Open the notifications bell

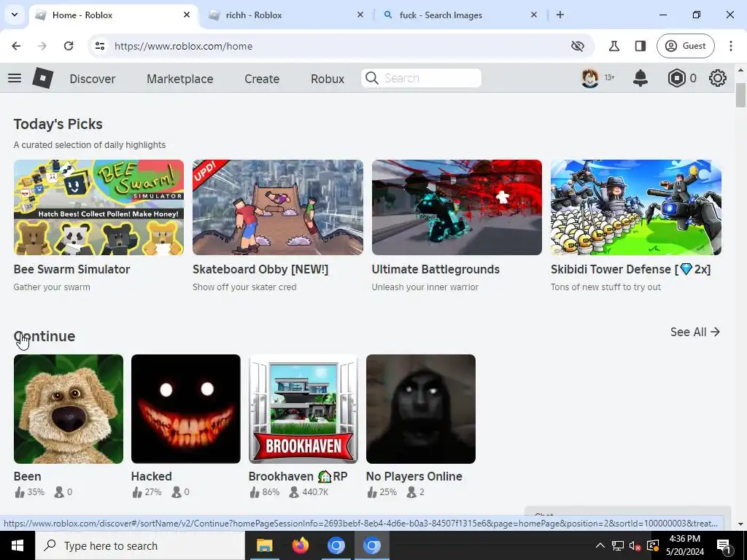[640, 78]
